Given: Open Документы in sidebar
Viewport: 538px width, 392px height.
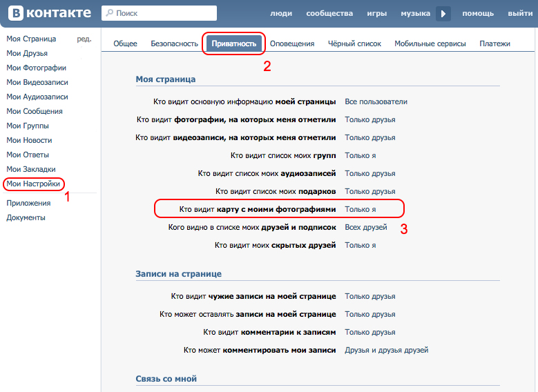Looking at the screenshot, I should 26,217.
